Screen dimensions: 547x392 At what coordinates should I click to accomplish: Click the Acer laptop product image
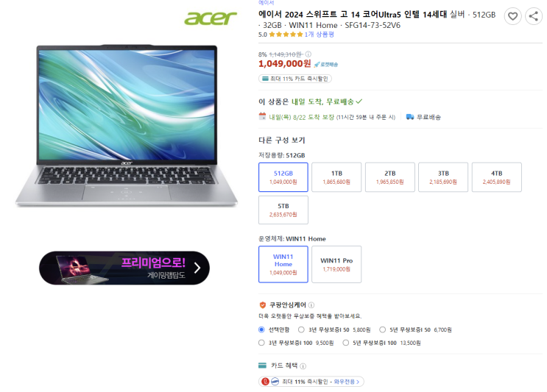click(x=127, y=126)
